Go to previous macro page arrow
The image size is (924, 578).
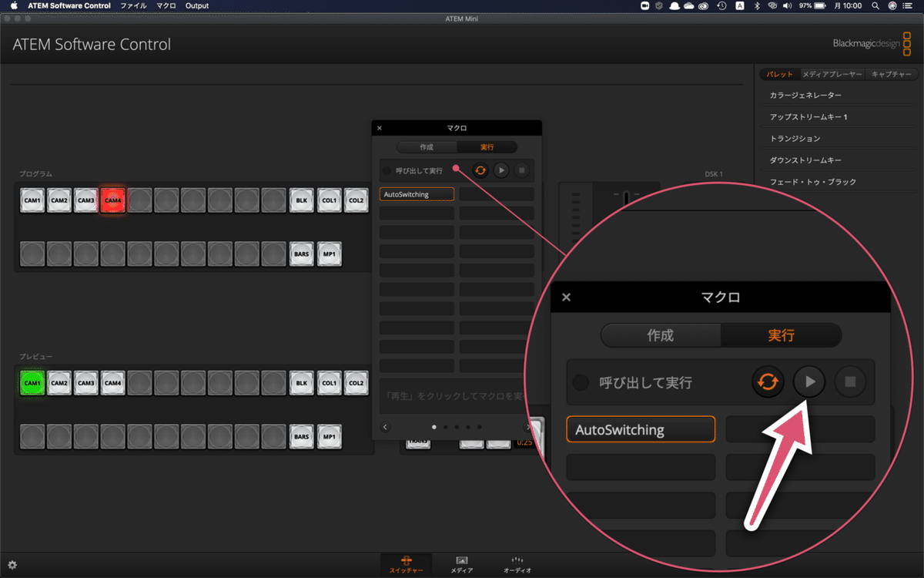coord(385,426)
